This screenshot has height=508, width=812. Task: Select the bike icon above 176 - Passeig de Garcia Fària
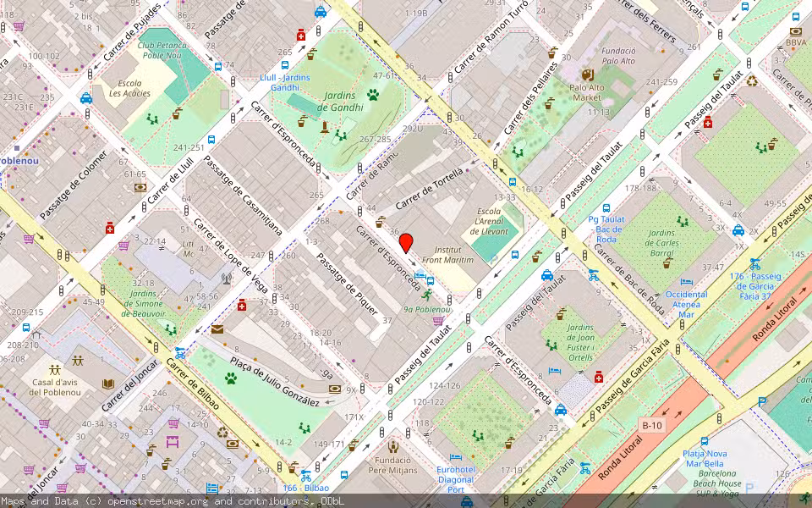(x=755, y=264)
